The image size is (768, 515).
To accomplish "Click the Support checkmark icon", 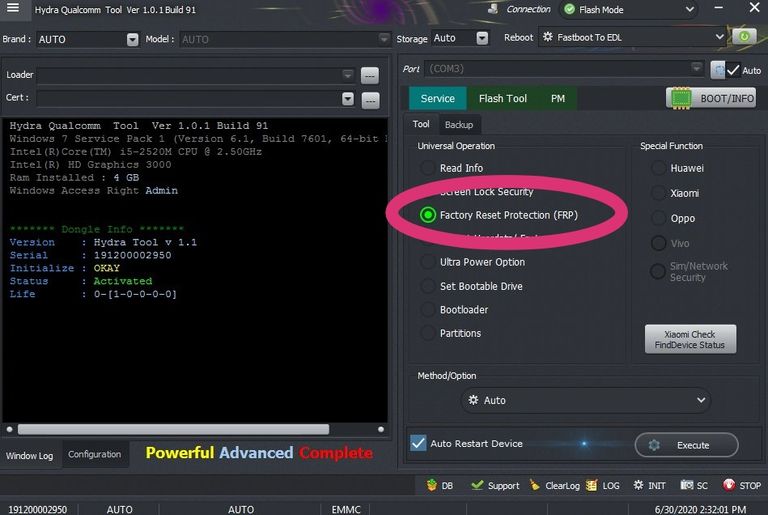I will pos(477,485).
